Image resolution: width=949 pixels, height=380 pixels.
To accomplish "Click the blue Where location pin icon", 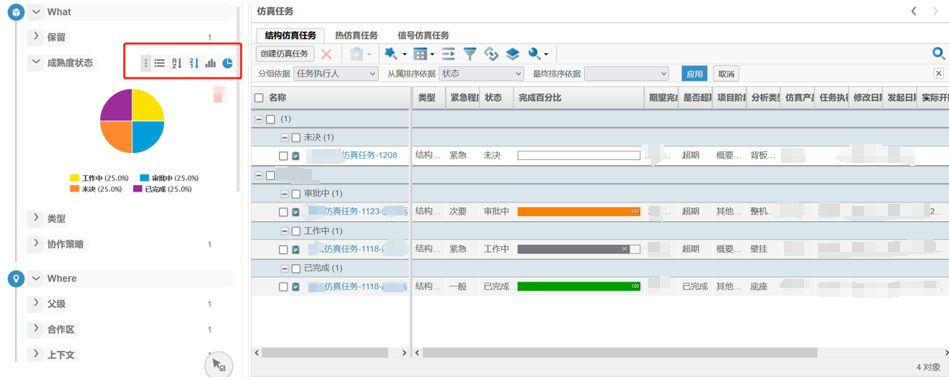I will [16, 278].
